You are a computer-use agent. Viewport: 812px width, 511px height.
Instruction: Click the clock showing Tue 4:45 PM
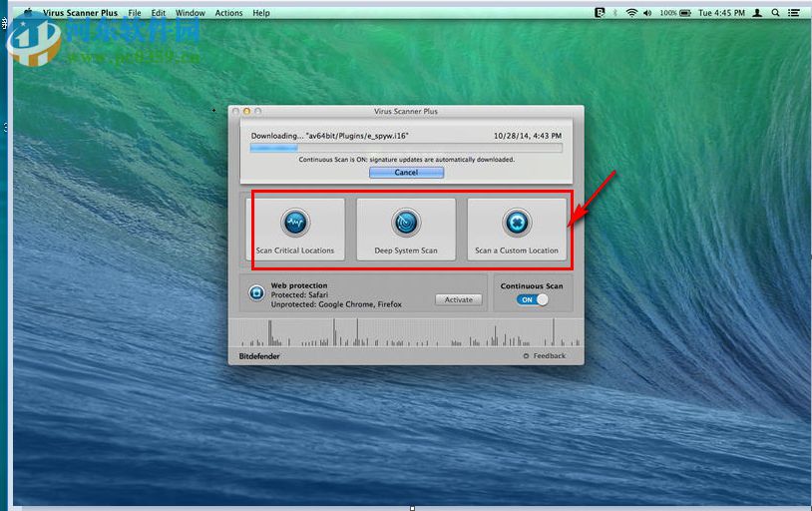[x=721, y=12]
